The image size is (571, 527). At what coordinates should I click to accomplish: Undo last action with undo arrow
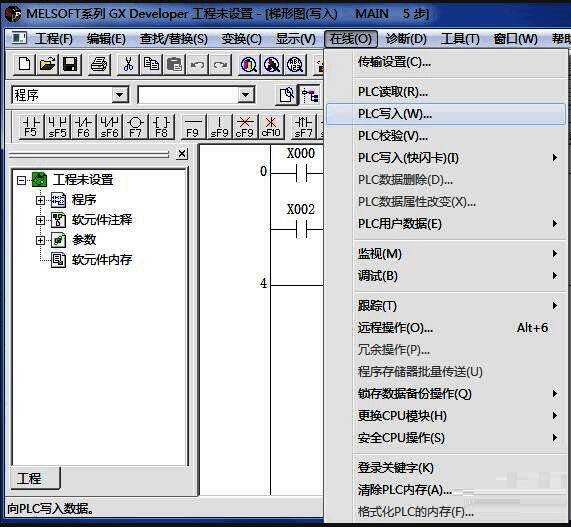coord(197,64)
